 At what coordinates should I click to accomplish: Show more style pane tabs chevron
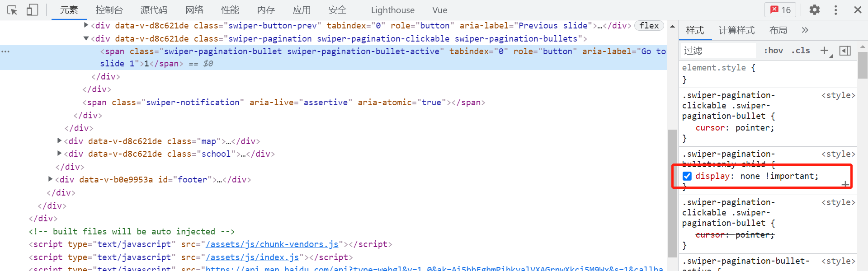[x=805, y=30]
